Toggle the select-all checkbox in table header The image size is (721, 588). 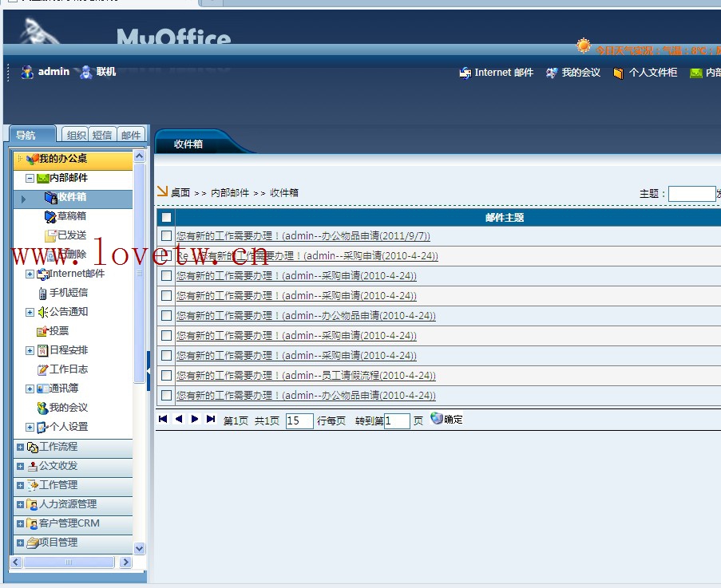[x=166, y=217]
